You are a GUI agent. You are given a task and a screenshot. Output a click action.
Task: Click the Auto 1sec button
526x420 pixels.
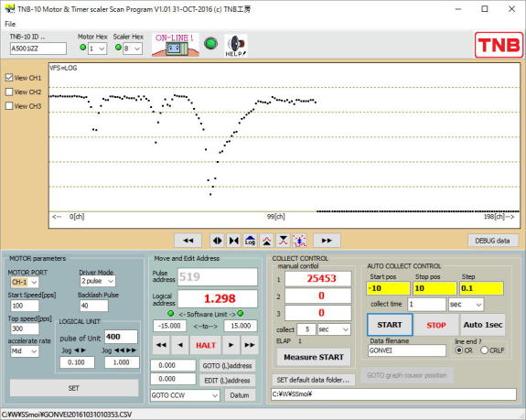click(483, 325)
